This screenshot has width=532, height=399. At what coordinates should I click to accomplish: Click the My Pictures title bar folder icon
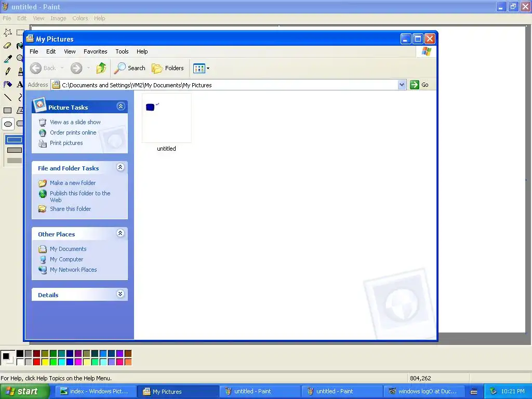coord(30,38)
